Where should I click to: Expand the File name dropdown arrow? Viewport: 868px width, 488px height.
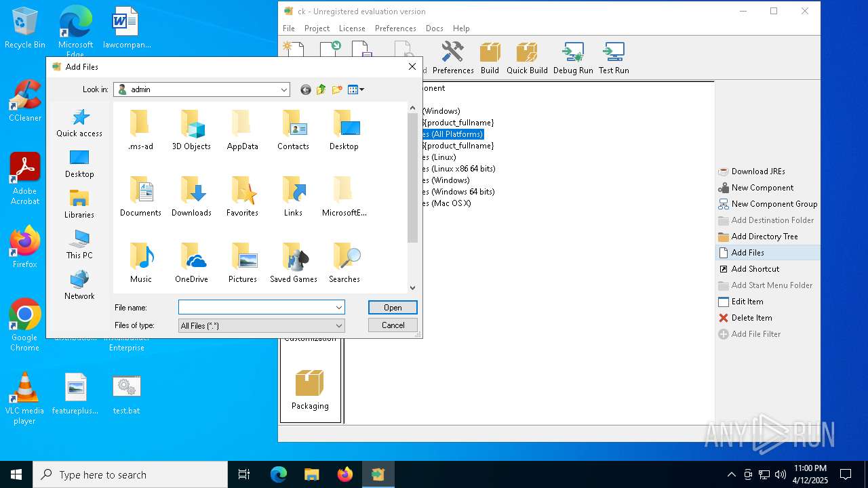point(339,308)
